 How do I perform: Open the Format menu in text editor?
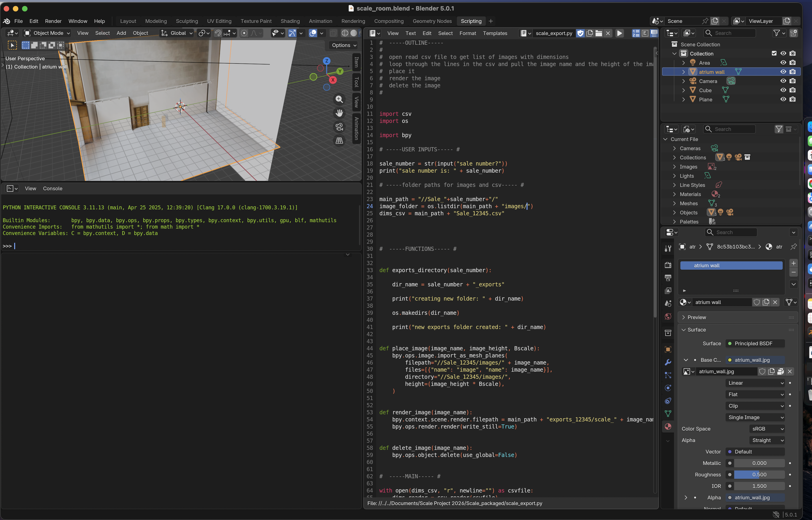[x=468, y=33]
